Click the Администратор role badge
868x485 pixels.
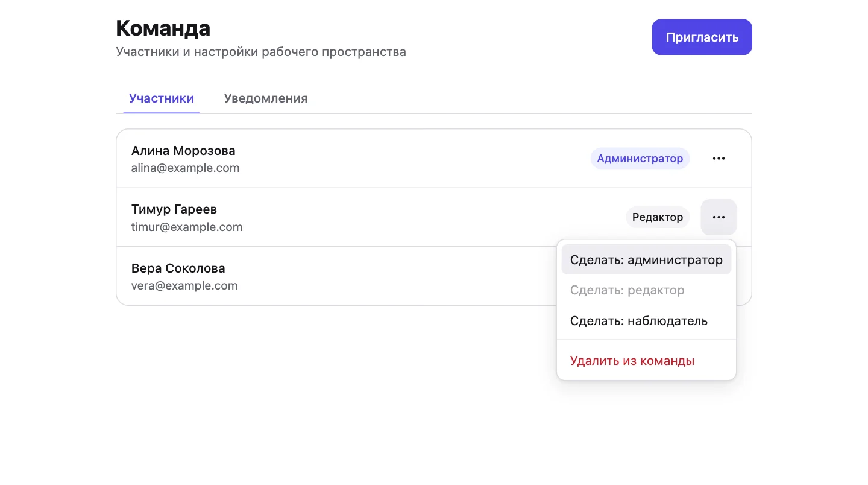coord(640,159)
